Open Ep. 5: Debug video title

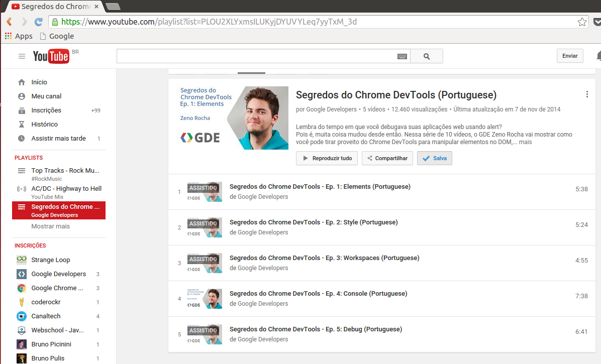[316, 329]
